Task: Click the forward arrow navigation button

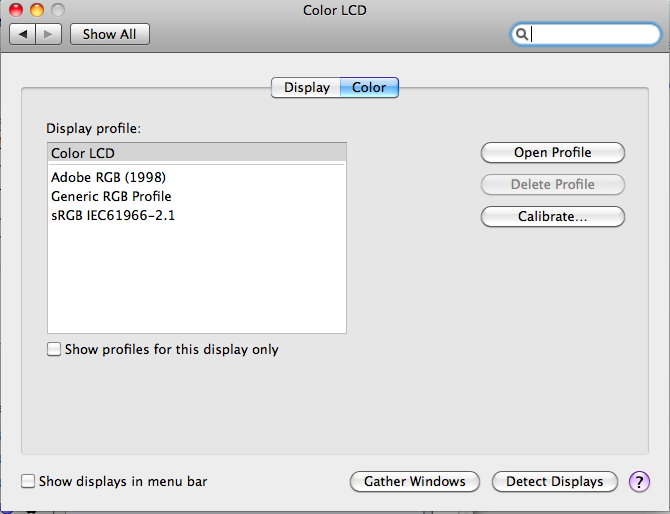Action: [x=49, y=34]
